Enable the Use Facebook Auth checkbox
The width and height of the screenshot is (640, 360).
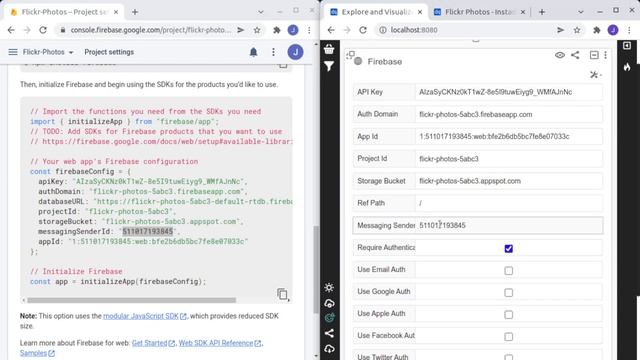[509, 337]
